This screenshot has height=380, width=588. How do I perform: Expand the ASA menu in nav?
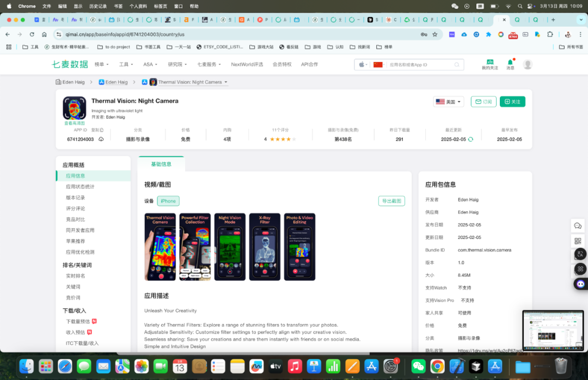(150, 65)
